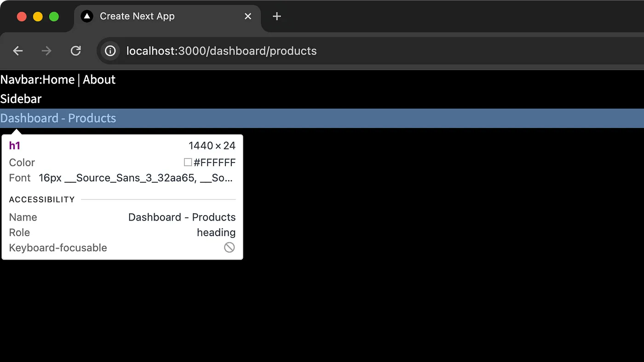The image size is (644, 362).
Task: Select the Create Next App tab
Action: (138, 16)
